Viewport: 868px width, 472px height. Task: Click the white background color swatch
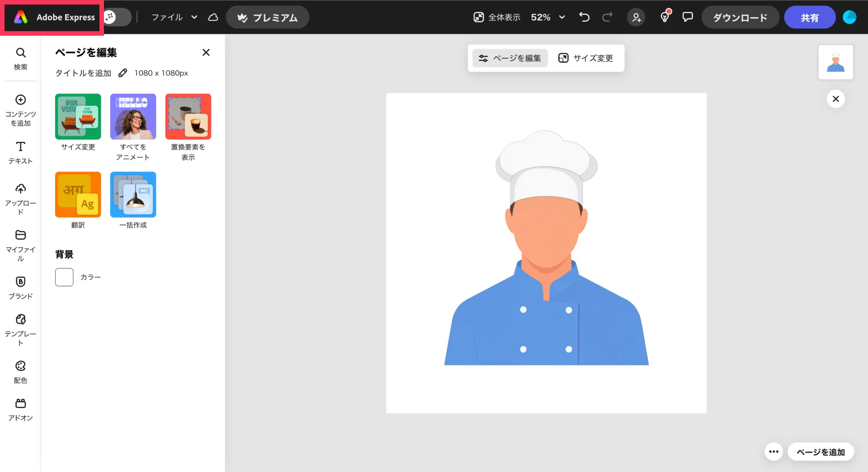coord(64,277)
